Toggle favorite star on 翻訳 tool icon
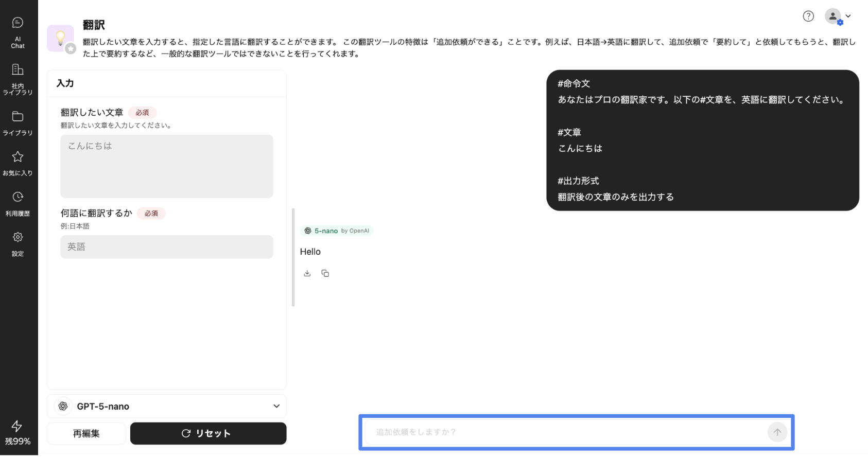Viewport: 868px width, 458px height. tap(71, 49)
